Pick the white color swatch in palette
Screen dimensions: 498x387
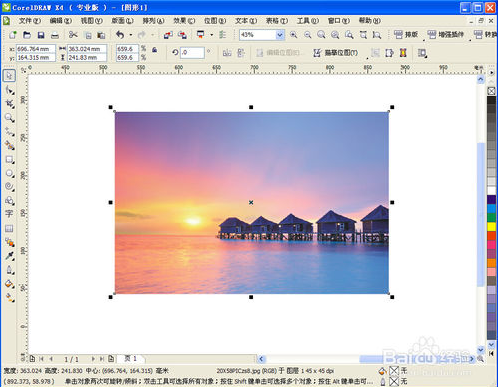(x=491, y=190)
